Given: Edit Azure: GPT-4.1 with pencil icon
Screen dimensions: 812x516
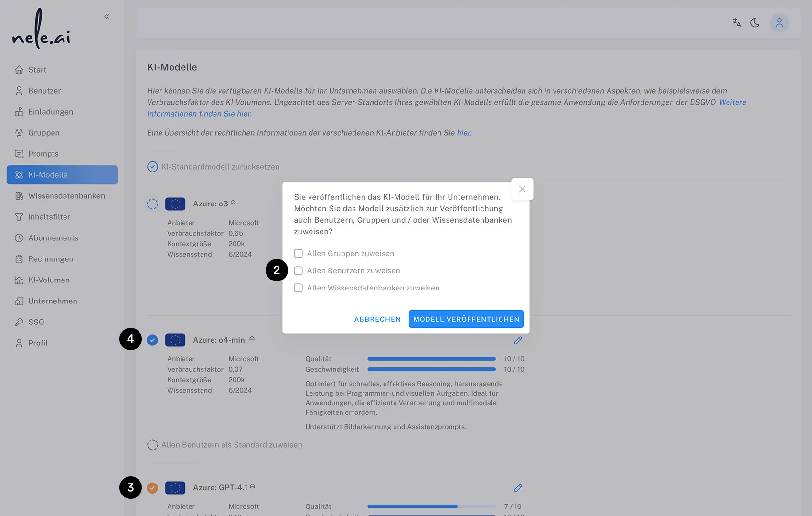Looking at the screenshot, I should pos(518,488).
